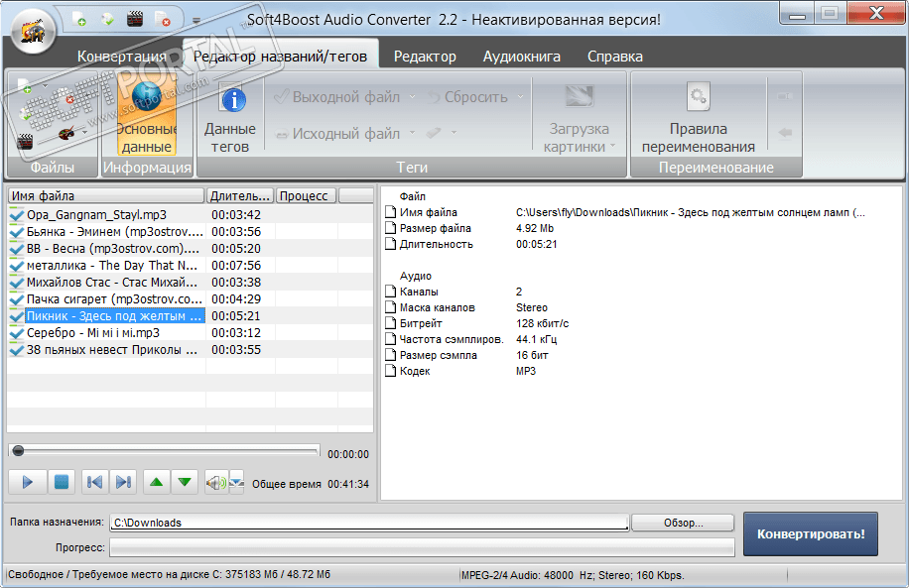Viewport: 909px width, 588px height.
Task: Move selected file up with green arrow
Action: 157,482
